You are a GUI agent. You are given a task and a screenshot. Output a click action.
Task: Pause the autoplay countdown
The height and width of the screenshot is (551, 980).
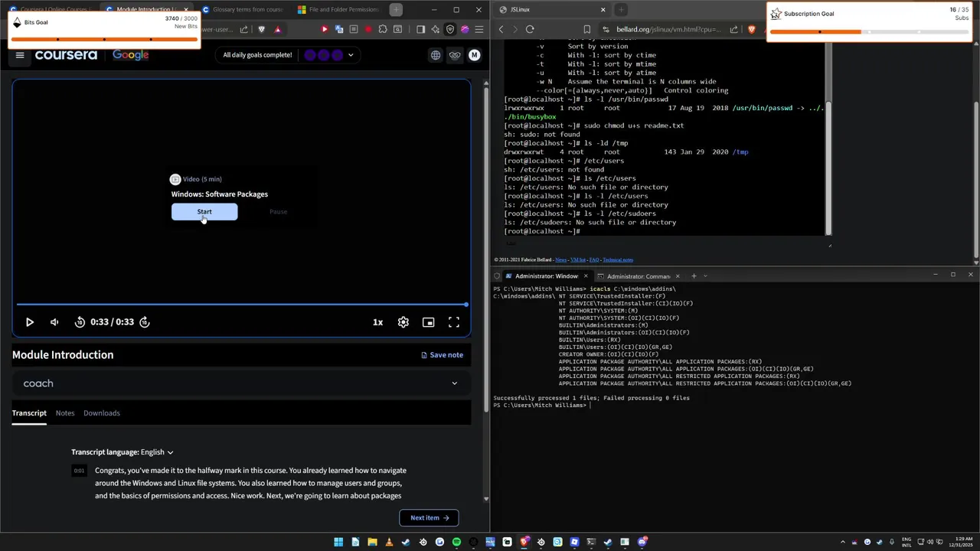(278, 212)
